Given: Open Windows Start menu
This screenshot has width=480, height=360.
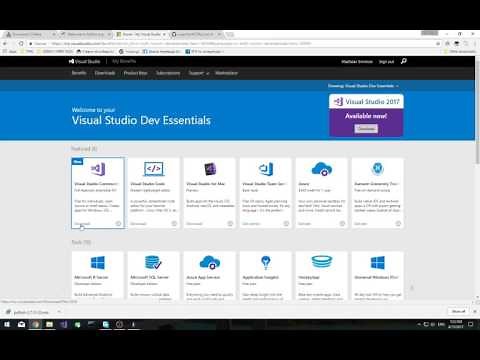Looking at the screenshot, I should pyautogui.click(x=7, y=324).
